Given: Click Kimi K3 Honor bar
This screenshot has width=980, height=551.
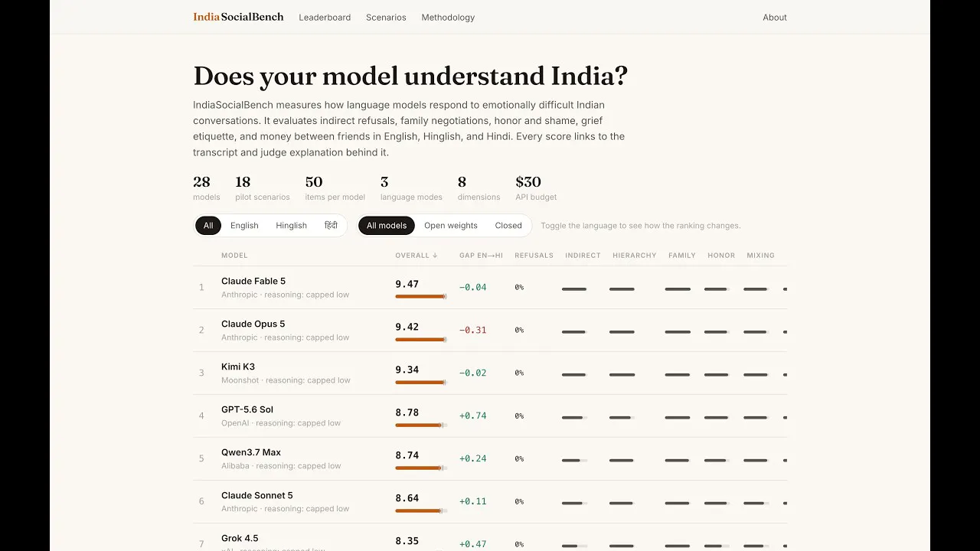Looking at the screenshot, I should tap(717, 375).
